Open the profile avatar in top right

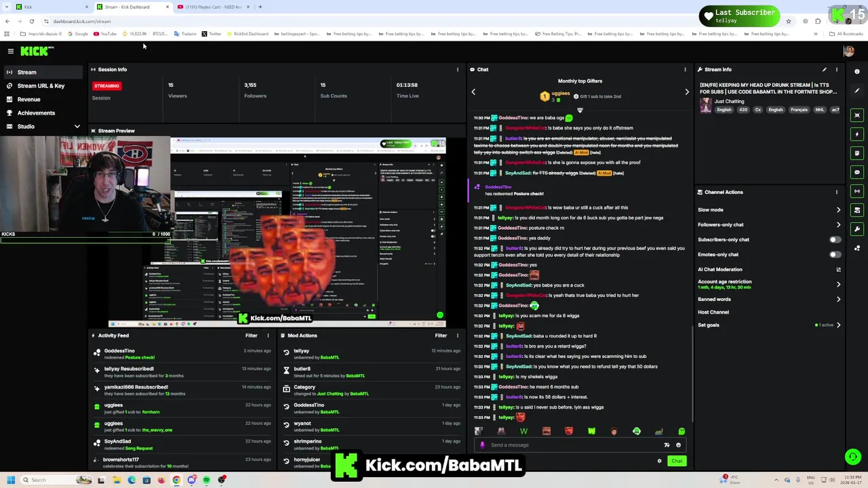848,52
